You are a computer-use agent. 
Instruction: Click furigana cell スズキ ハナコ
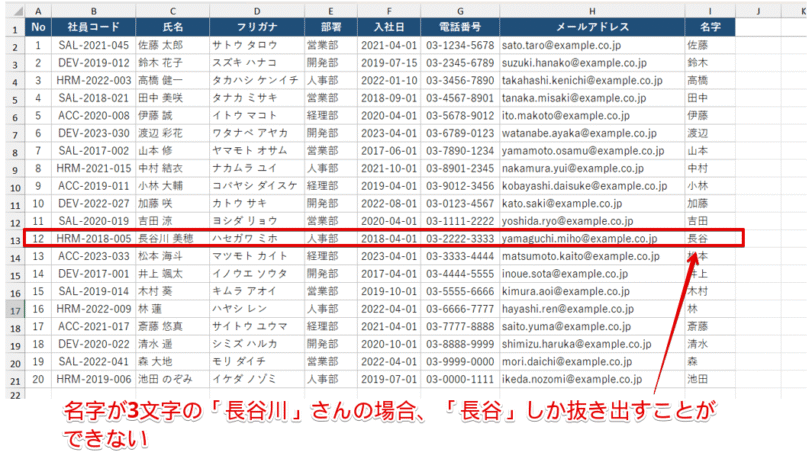257,63
